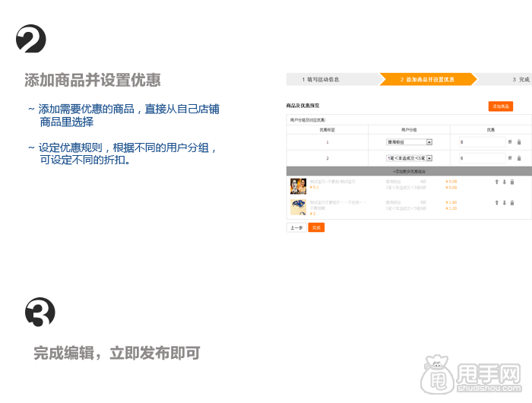532x403 pixels.
Task: Select step 2 添加商品并设置优惠
Action: tap(427, 79)
